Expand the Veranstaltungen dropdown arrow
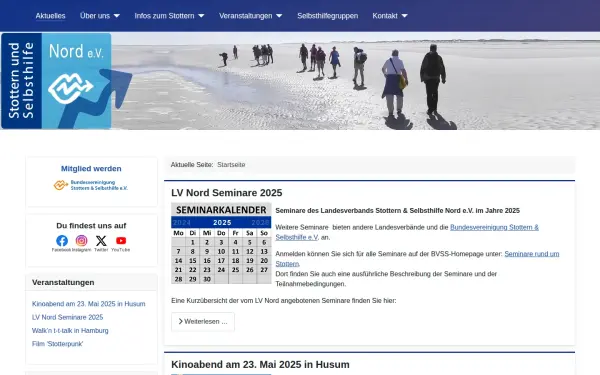This screenshot has height=375, width=600. click(279, 16)
